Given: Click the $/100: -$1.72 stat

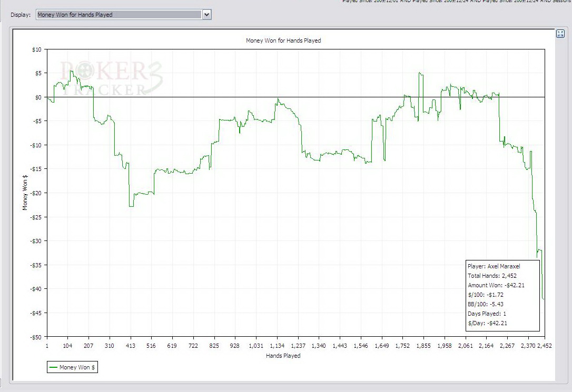Looking at the screenshot, I should click(486, 295).
